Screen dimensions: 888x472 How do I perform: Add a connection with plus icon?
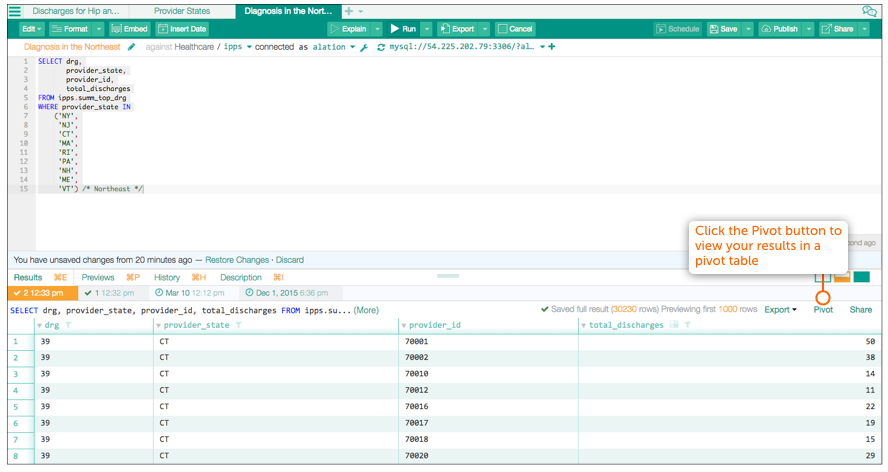tap(552, 47)
